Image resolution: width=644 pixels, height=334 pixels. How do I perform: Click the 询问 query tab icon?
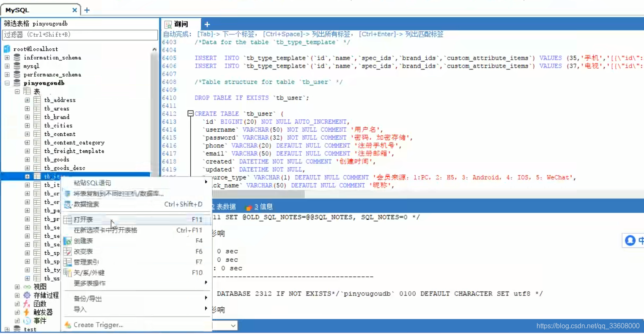coord(168,25)
